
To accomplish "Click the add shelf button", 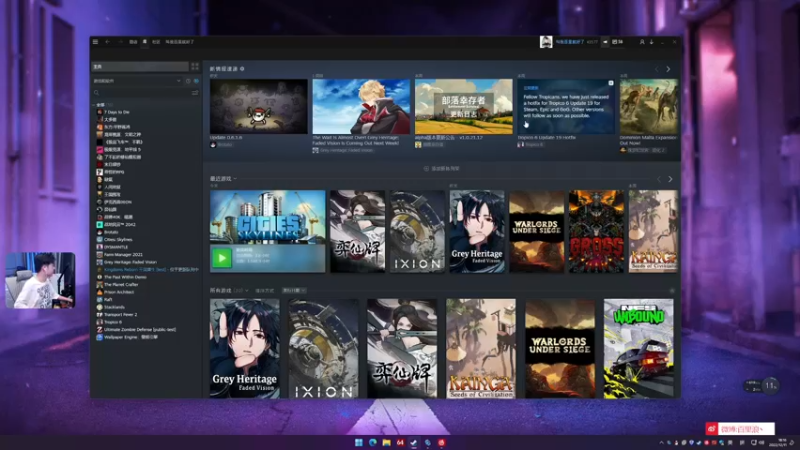I will 442,168.
